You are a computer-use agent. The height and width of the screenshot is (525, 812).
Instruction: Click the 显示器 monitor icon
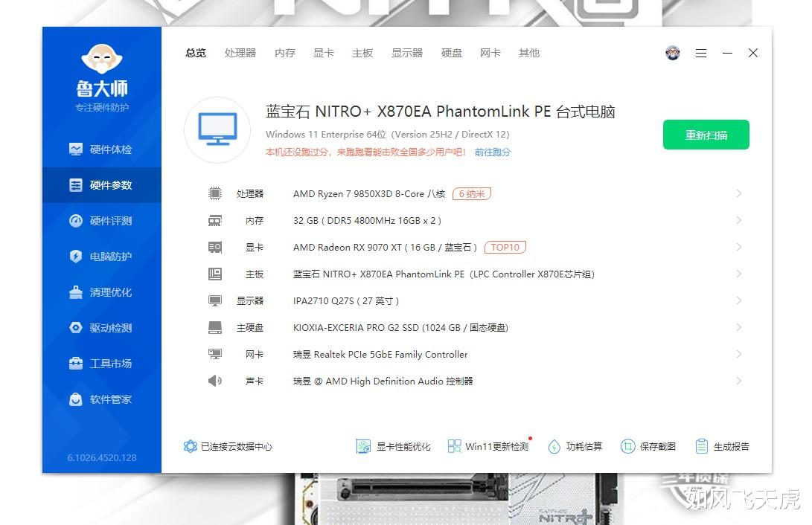[215, 301]
